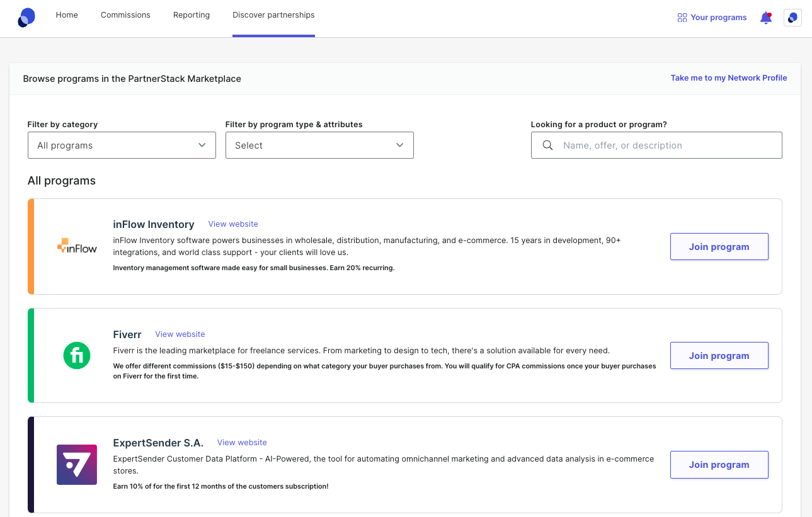
Task: Click the All programs dropdown chevron
Action: coord(202,145)
